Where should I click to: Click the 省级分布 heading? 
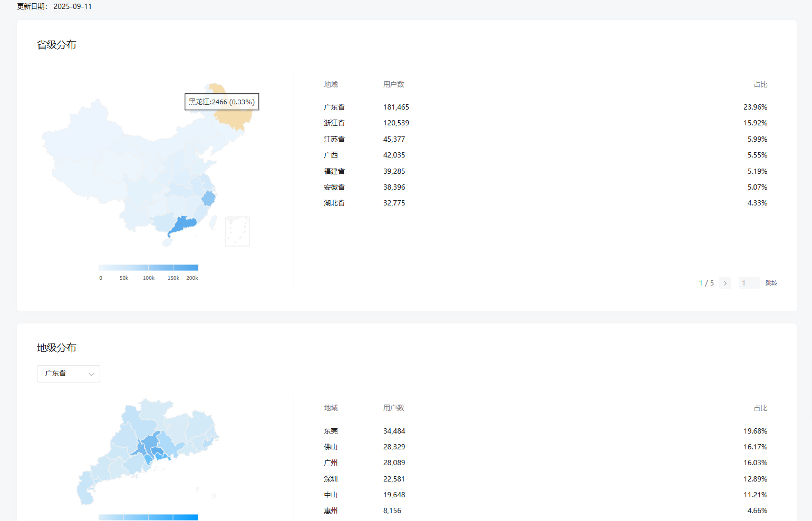click(56, 45)
